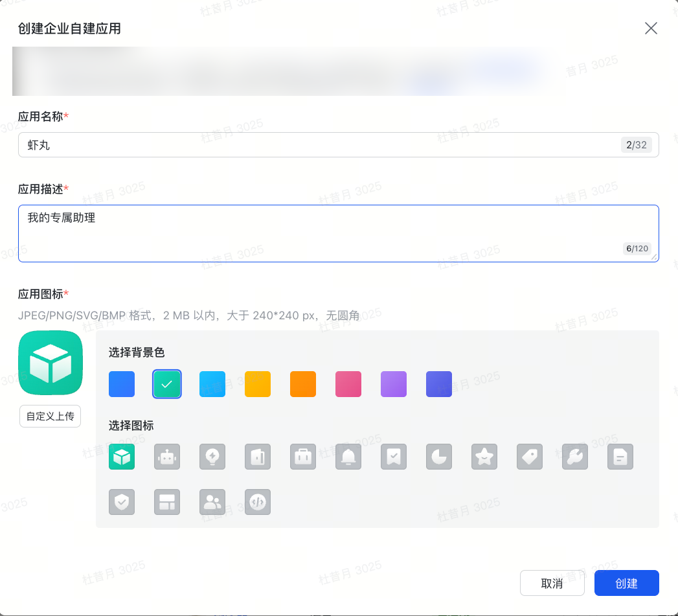Click the 选择图标 heading
This screenshot has height=616, width=678.
tap(131, 426)
